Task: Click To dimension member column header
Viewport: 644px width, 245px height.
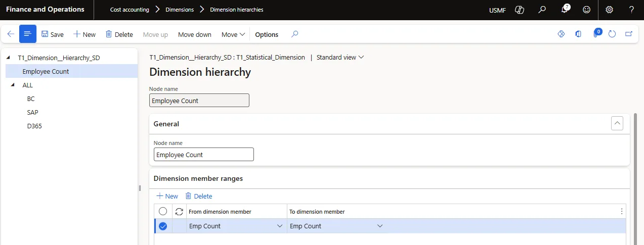Action: click(x=317, y=212)
